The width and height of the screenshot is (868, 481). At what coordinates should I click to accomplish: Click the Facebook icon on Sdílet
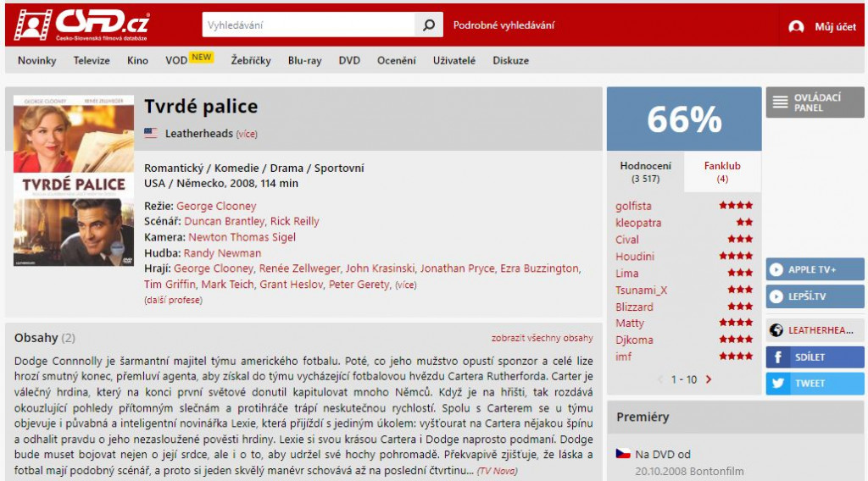[x=778, y=357]
